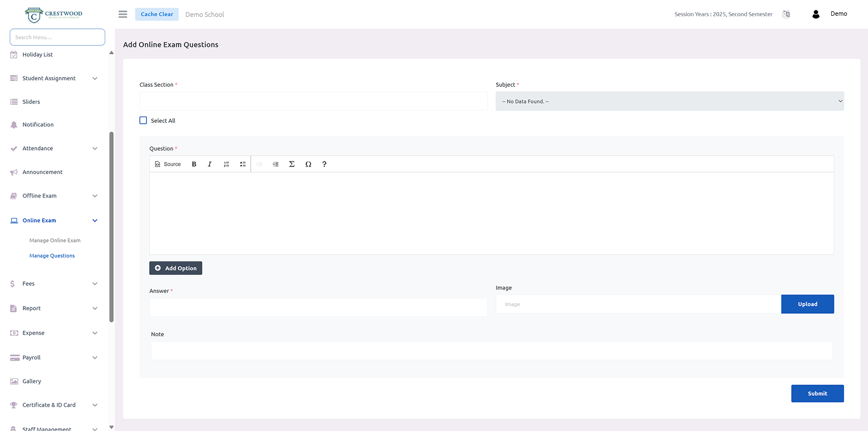Insert bulleted list in question editor
868x431 pixels.
click(x=243, y=164)
